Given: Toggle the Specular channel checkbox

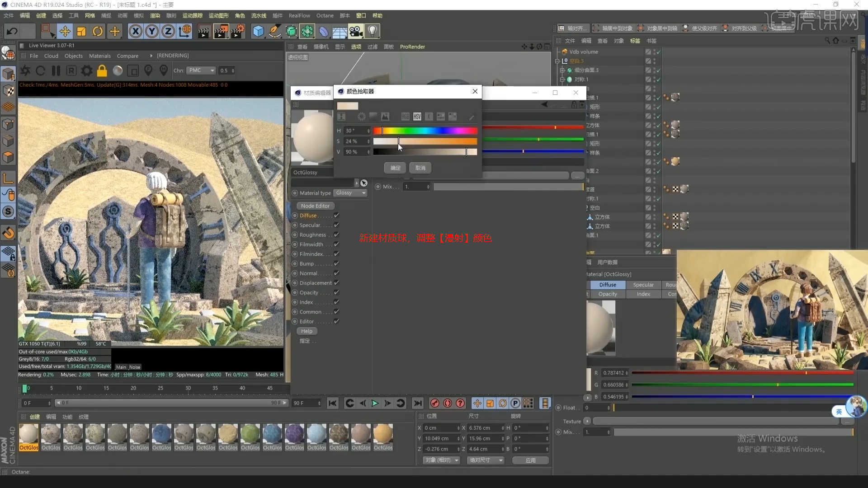Looking at the screenshot, I should pos(336,225).
